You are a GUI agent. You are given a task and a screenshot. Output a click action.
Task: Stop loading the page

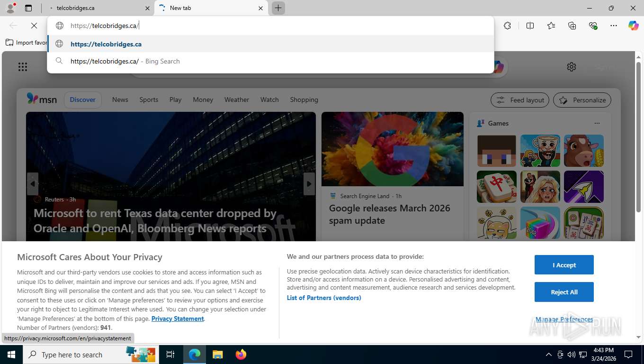click(34, 26)
